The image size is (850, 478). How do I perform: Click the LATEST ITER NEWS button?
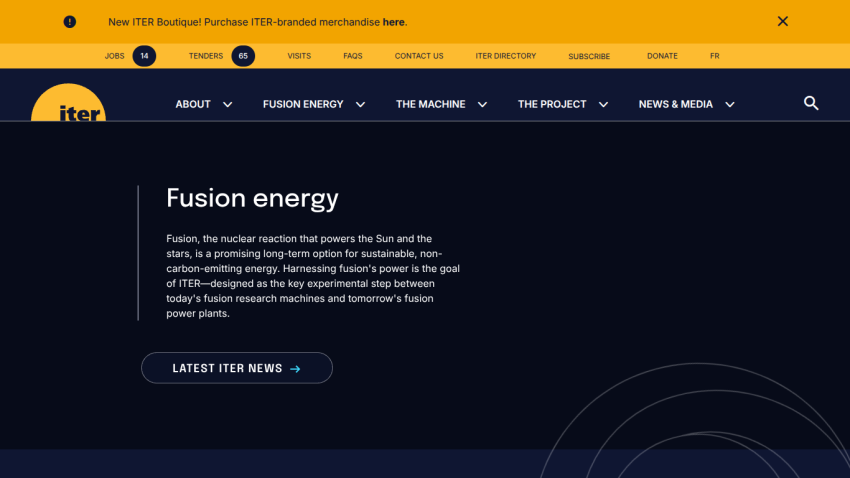point(237,368)
